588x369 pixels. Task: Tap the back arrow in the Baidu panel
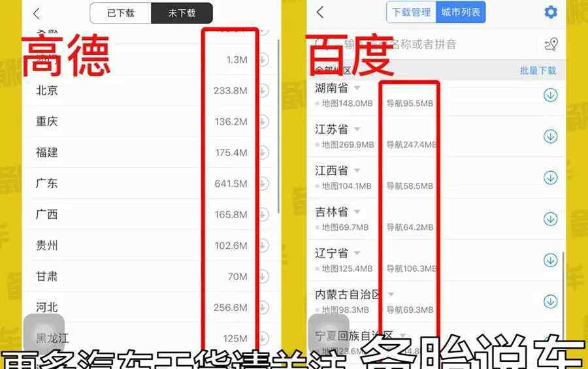click(x=320, y=12)
